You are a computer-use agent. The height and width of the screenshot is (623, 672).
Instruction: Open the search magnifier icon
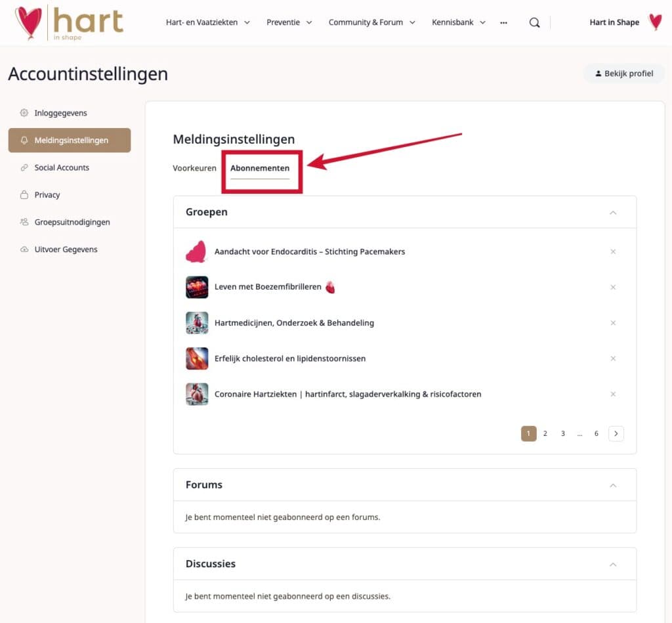(x=534, y=23)
